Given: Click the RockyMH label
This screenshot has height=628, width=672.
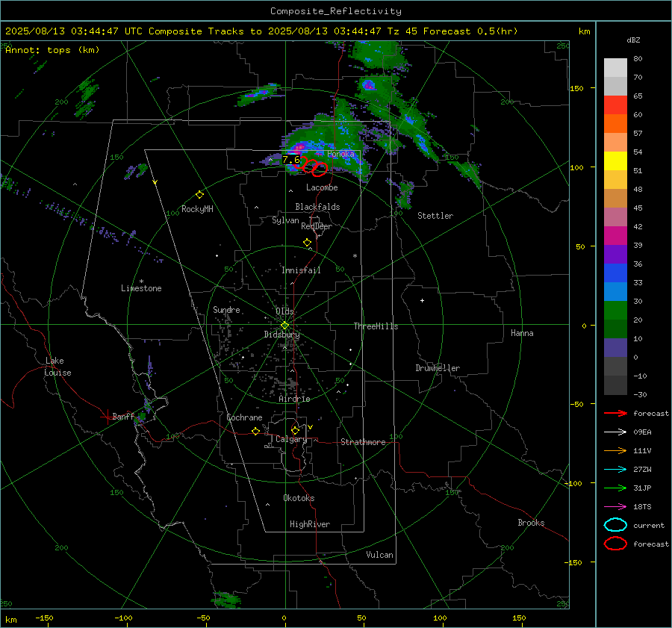Looking at the screenshot, I should point(197,209).
